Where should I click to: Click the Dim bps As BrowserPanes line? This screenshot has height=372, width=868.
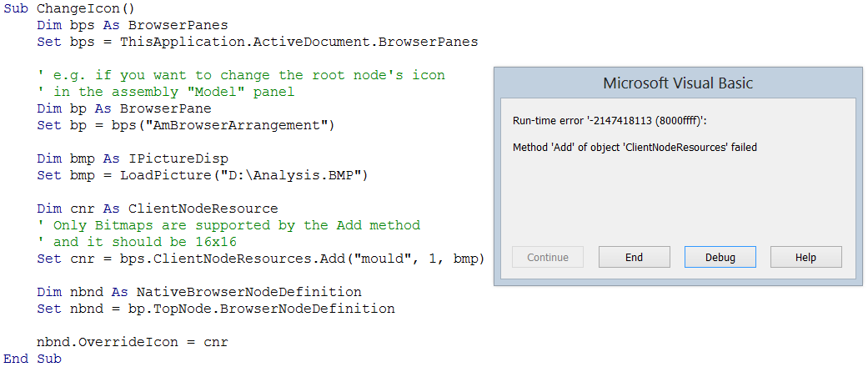coord(120,25)
